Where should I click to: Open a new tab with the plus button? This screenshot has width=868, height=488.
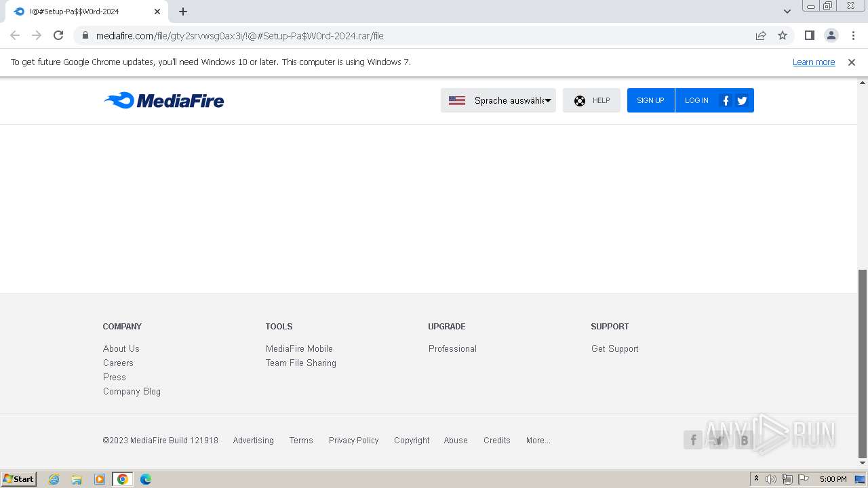[x=183, y=12]
